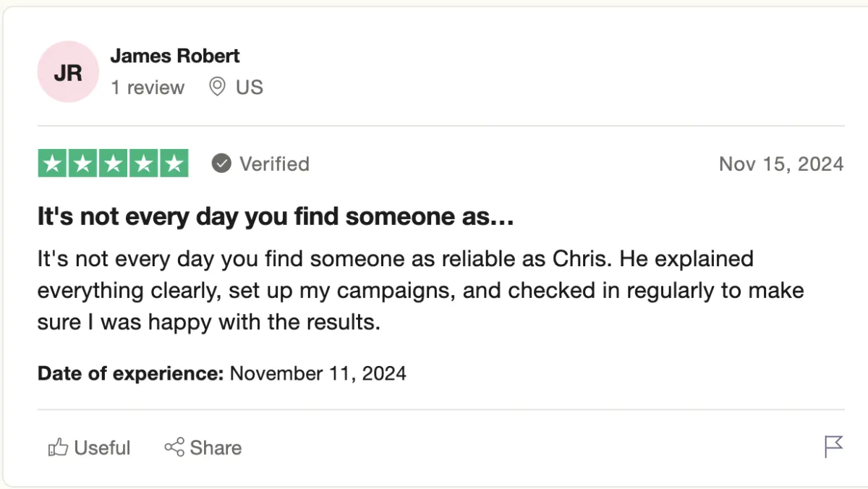Click the "1 review" count text

click(x=148, y=88)
